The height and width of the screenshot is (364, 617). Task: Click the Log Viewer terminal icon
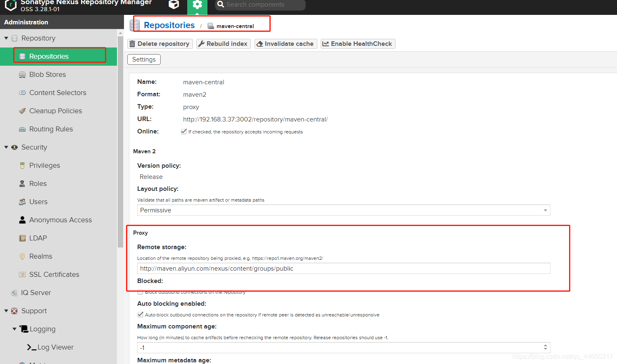pyautogui.click(x=31, y=347)
